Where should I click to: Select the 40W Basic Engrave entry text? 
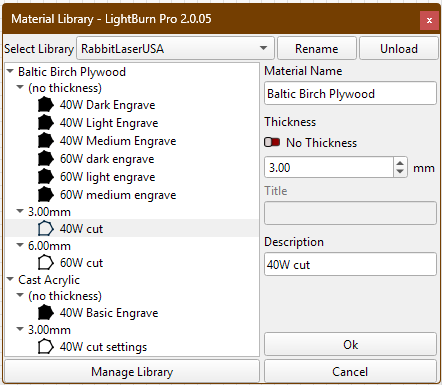coord(109,313)
